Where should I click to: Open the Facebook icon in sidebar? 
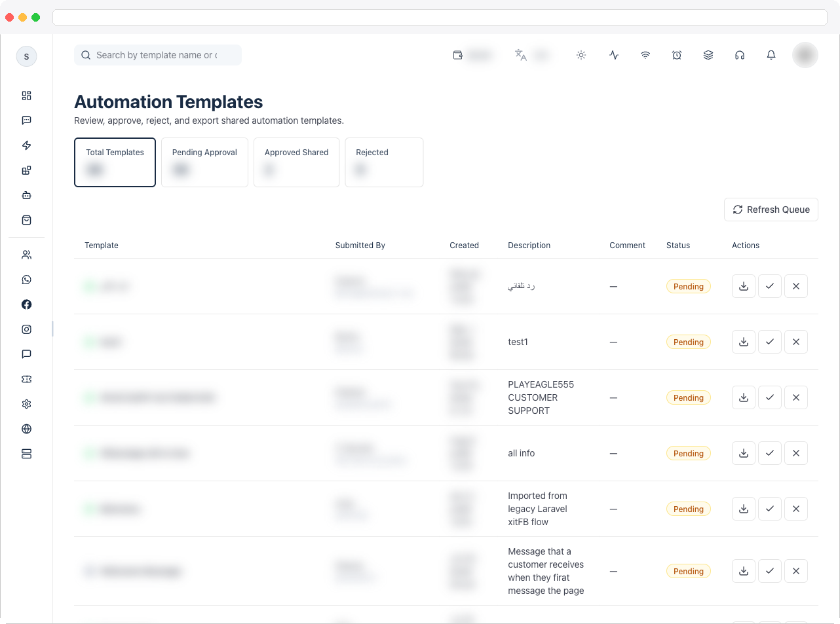point(26,304)
